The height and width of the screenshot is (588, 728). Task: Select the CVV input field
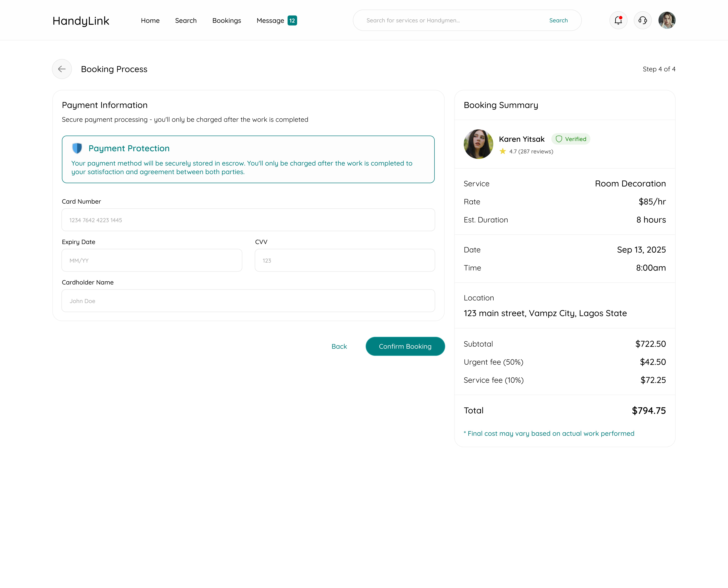click(x=345, y=260)
